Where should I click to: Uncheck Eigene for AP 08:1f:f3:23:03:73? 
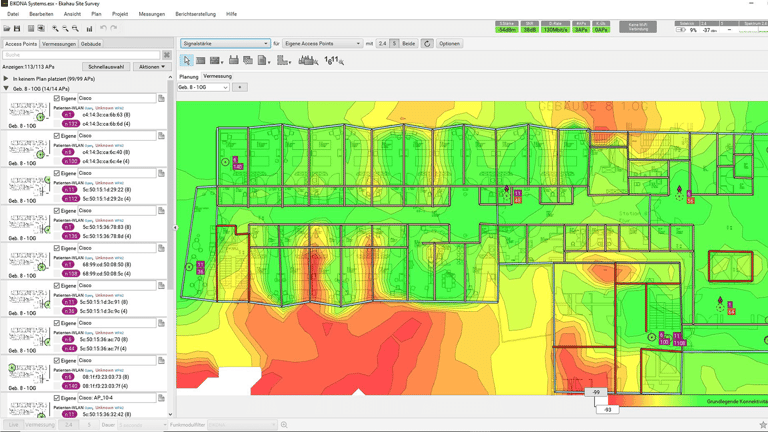[57, 360]
